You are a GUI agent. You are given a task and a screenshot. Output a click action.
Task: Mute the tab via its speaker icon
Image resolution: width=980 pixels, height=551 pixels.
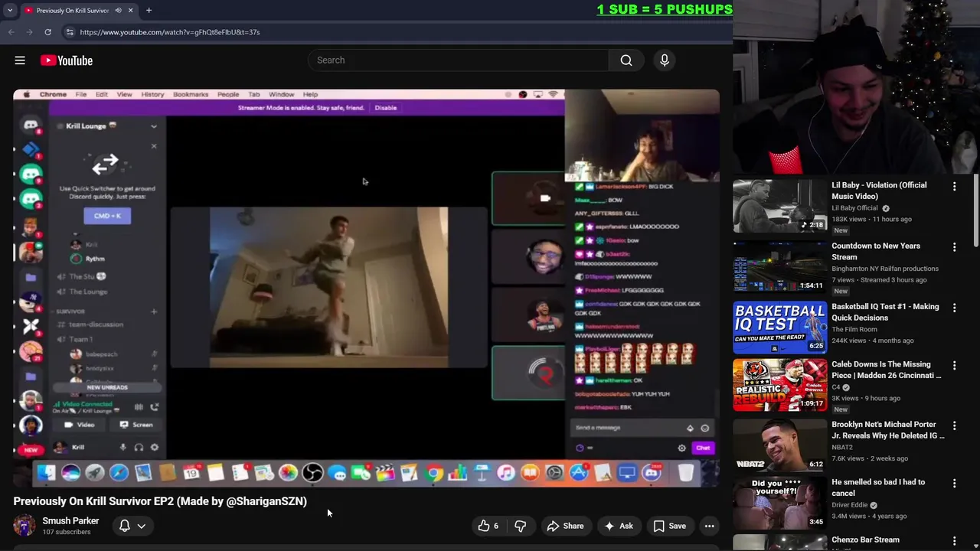118,11
